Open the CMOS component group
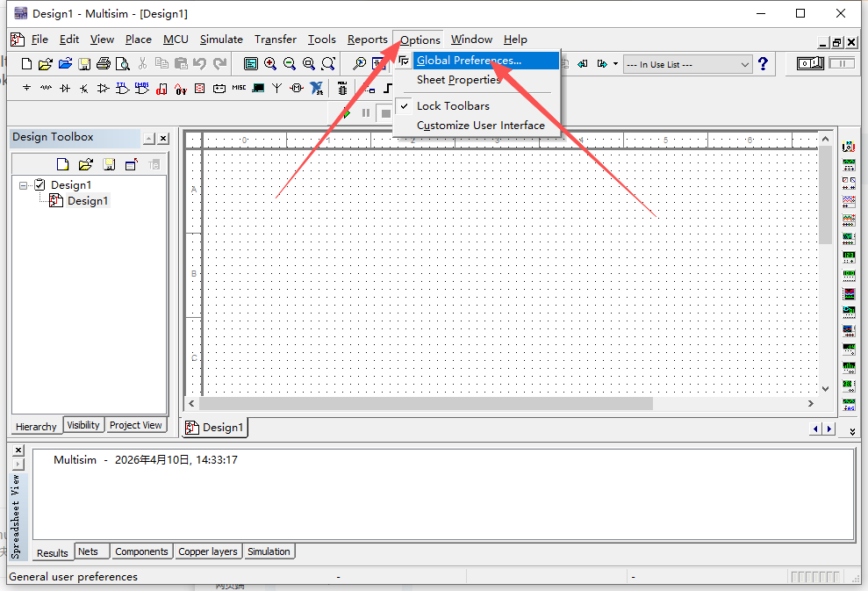868x591 pixels. click(x=141, y=88)
